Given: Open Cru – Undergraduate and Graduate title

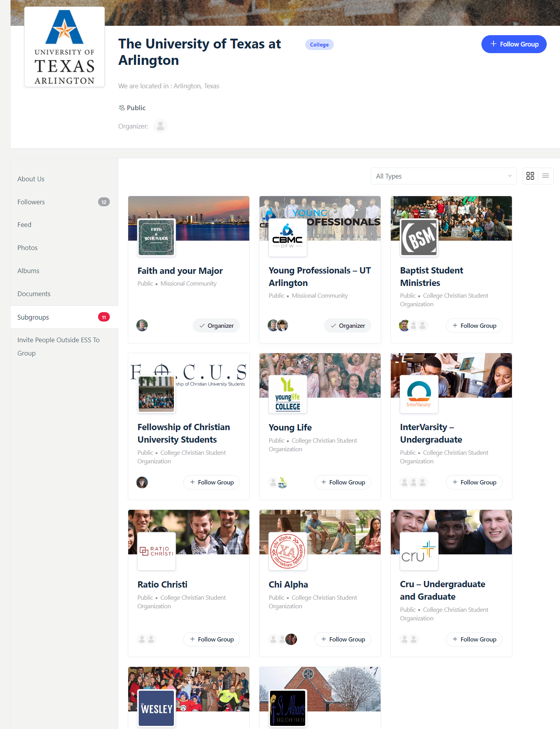Looking at the screenshot, I should [443, 590].
